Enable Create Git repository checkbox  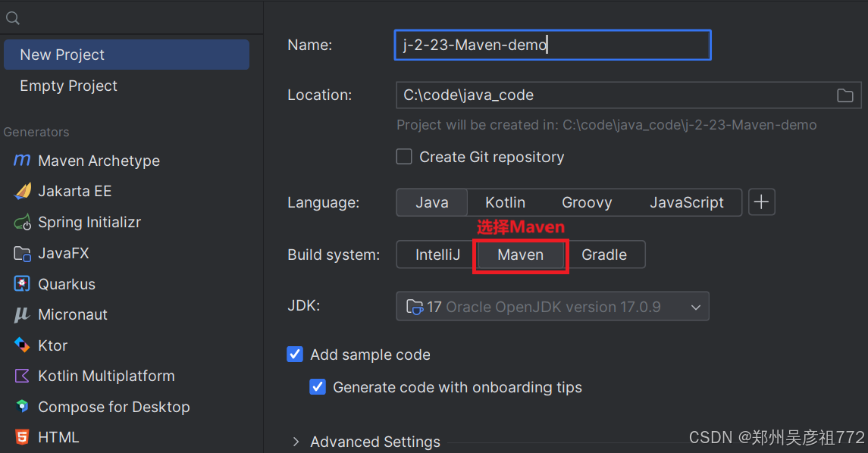pos(404,157)
